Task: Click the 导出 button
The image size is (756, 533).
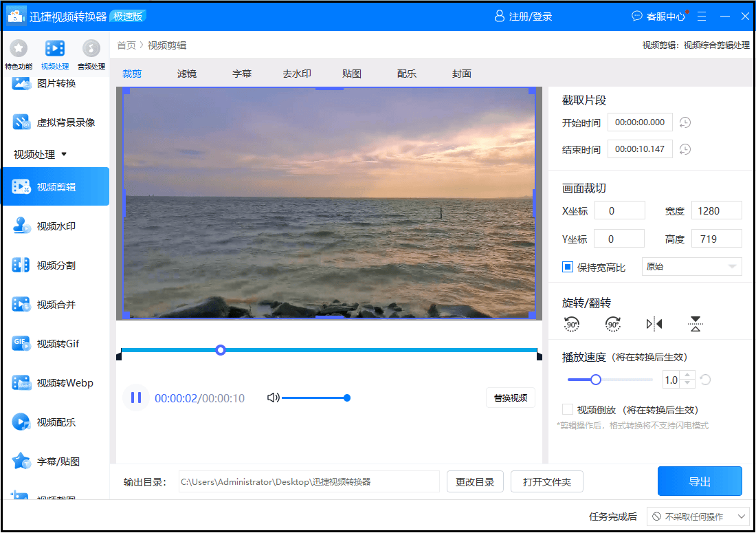Action: (700, 481)
